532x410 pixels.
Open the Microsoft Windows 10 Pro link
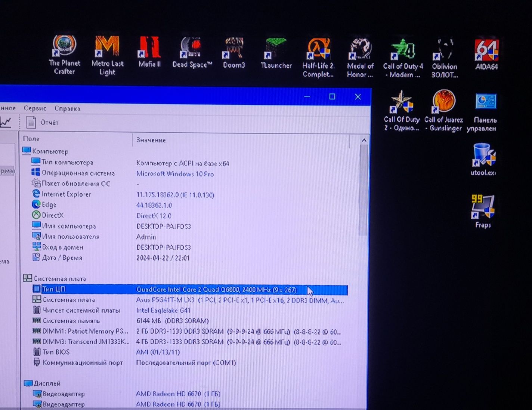(175, 174)
